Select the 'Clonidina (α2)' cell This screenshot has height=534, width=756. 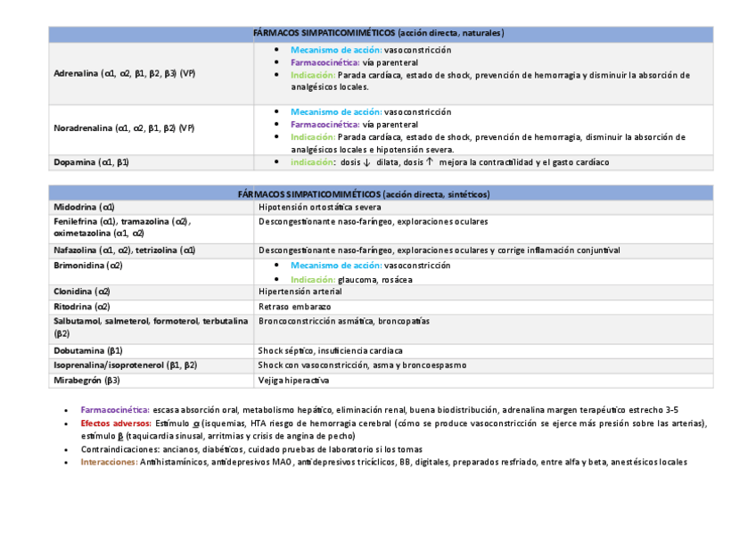click(x=151, y=292)
